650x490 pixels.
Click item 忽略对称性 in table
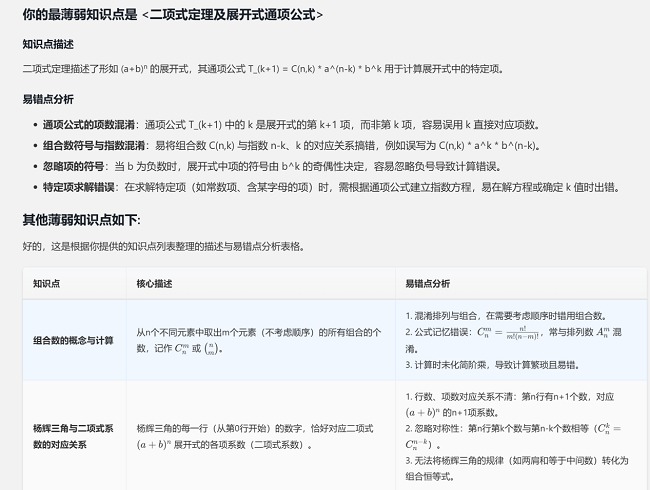[513, 436]
